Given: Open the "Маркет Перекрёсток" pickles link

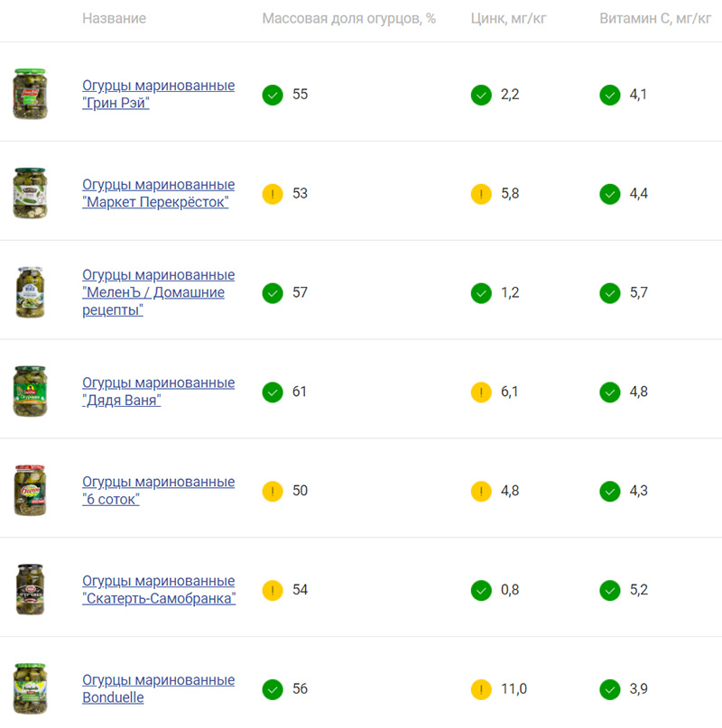Looking at the screenshot, I should (x=159, y=193).
